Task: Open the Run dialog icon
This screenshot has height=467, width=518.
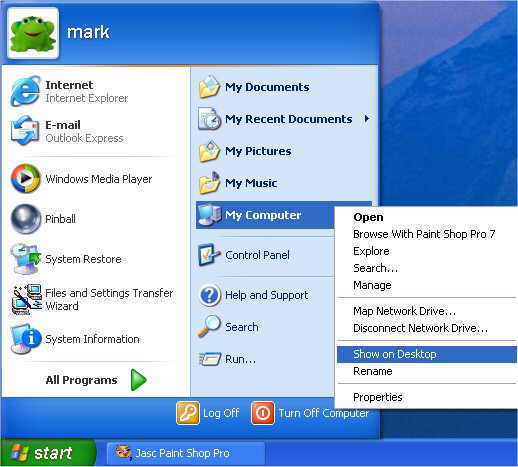Action: click(x=210, y=359)
